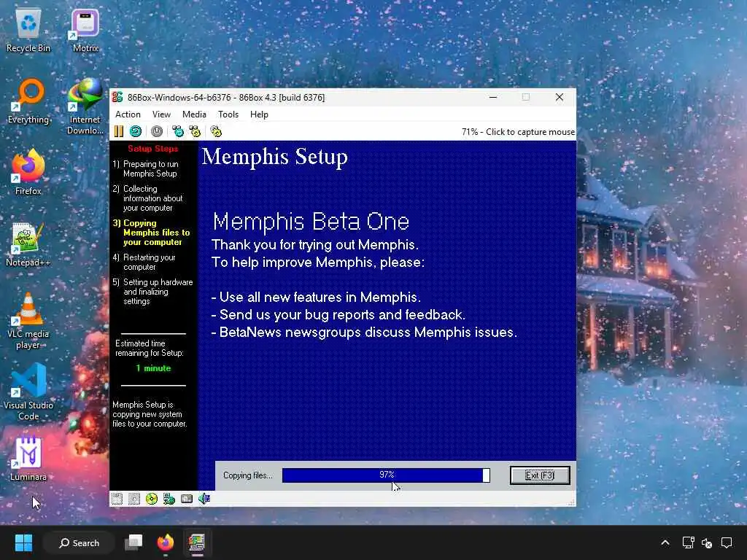Click the Exit (F3) button
747x560 pixels.
540,475
